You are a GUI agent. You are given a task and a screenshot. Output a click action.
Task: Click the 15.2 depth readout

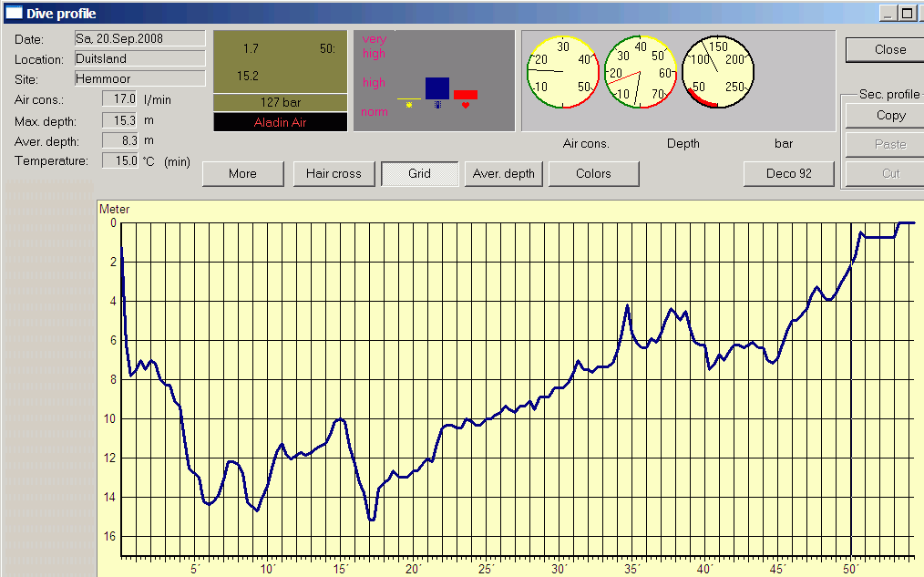pos(248,76)
